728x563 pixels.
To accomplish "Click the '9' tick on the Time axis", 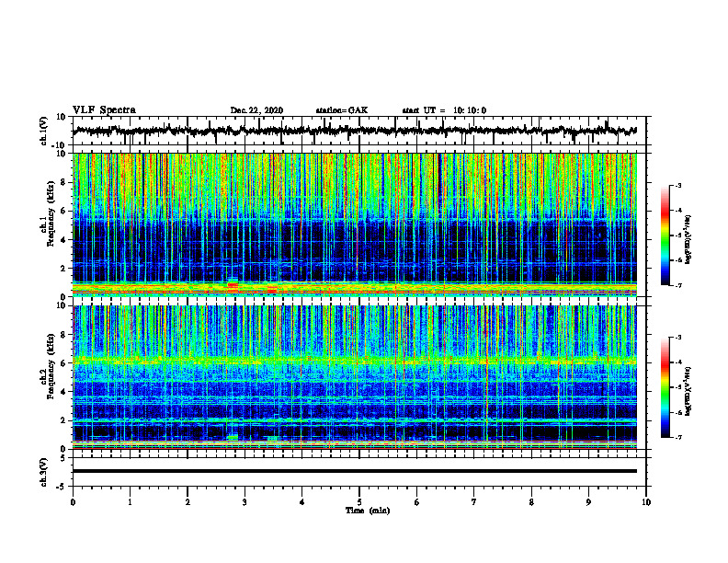I will (588, 502).
